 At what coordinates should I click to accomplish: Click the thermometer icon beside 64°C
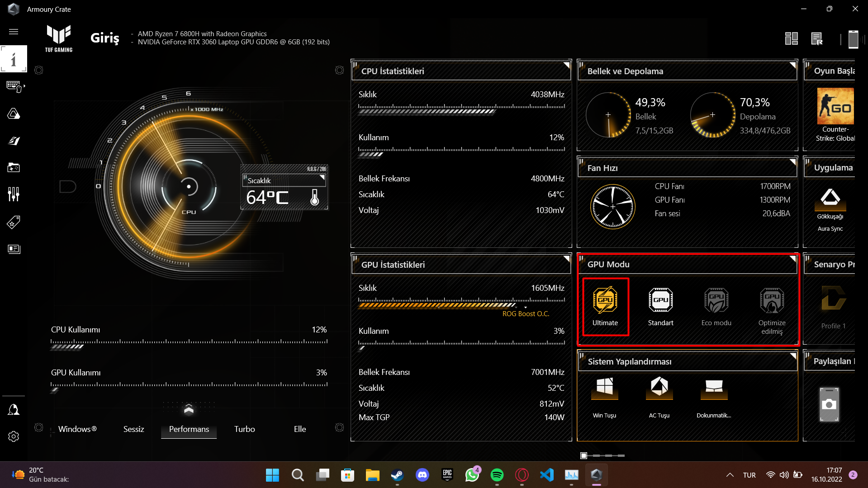click(x=315, y=197)
